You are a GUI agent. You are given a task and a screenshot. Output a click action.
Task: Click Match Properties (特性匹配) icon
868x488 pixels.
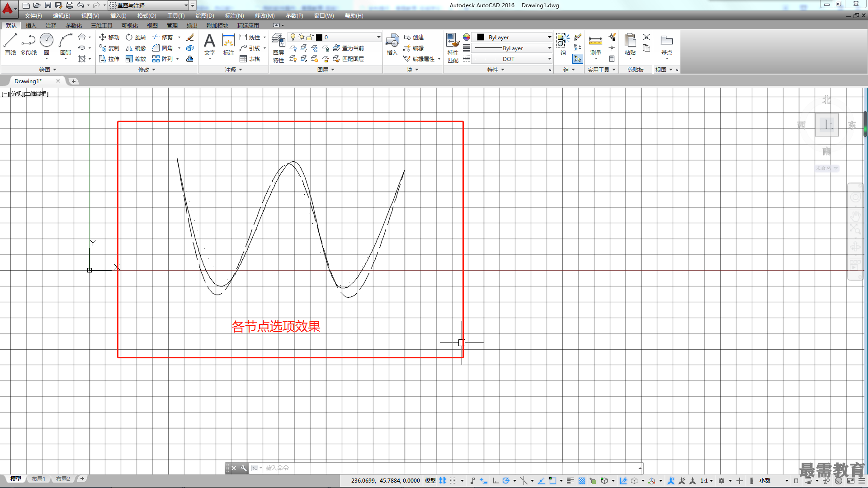click(x=453, y=48)
